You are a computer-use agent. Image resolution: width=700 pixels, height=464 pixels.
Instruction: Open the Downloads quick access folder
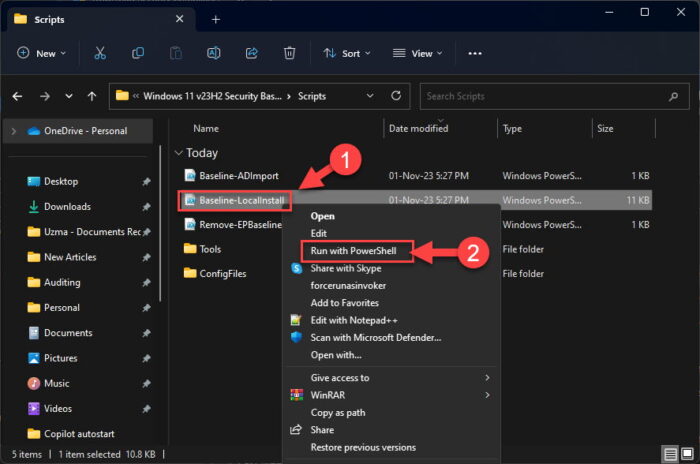point(67,207)
